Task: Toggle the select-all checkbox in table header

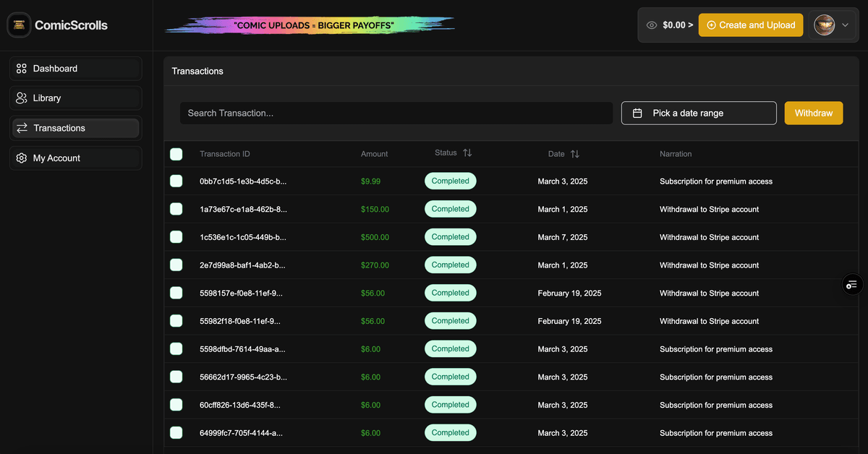Action: [x=176, y=154]
